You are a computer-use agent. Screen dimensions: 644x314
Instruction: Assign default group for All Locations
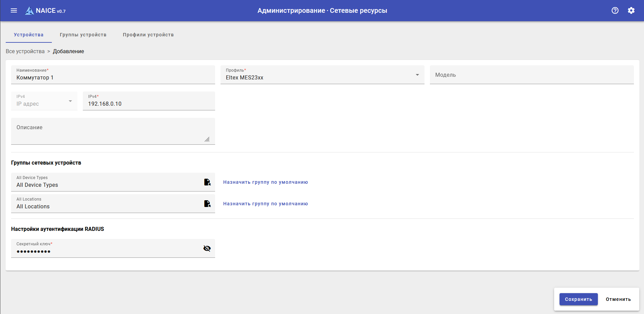coord(265,204)
